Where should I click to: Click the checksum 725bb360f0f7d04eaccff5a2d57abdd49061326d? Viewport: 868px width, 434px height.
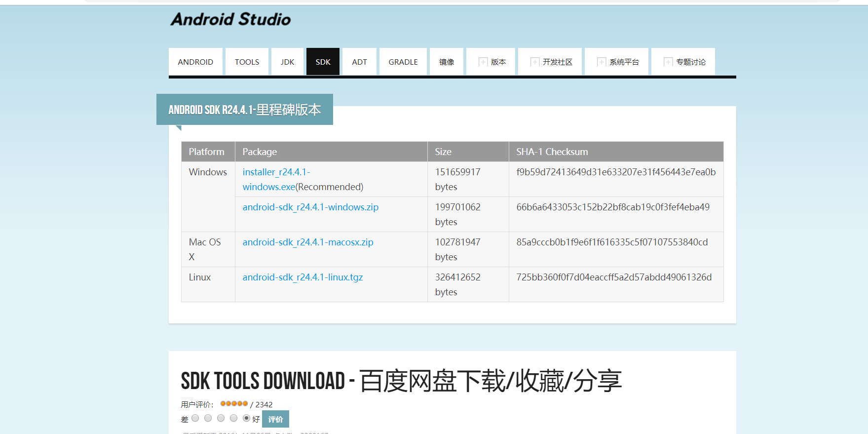[614, 277]
